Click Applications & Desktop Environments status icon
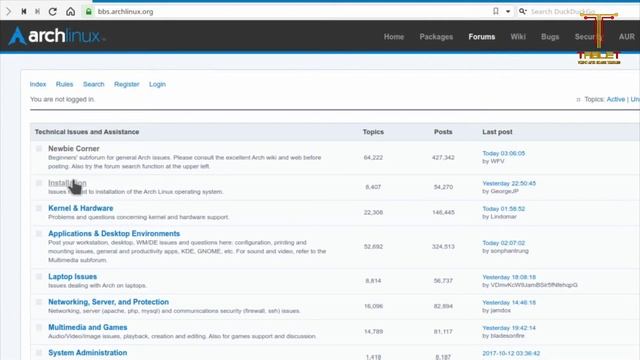 (x=39, y=233)
